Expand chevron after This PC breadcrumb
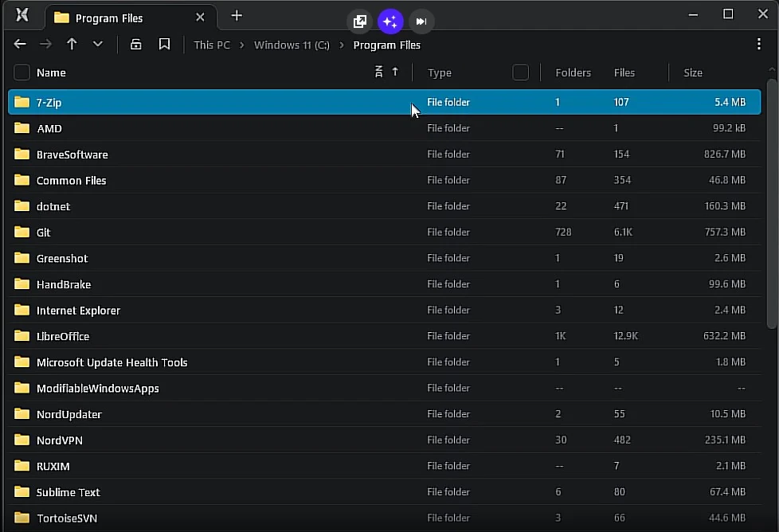779x532 pixels. pos(242,45)
